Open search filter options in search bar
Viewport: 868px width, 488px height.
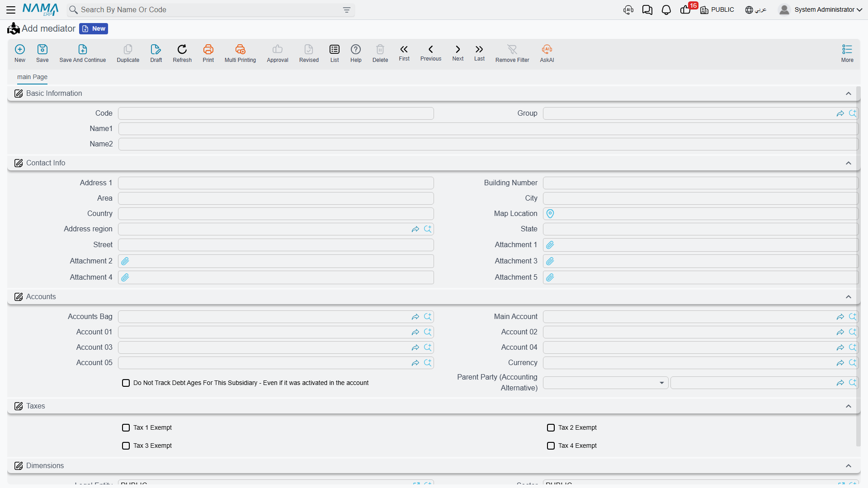tap(347, 10)
